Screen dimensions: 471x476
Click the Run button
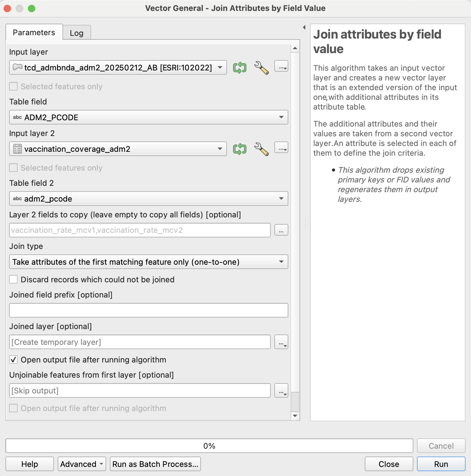point(441,464)
